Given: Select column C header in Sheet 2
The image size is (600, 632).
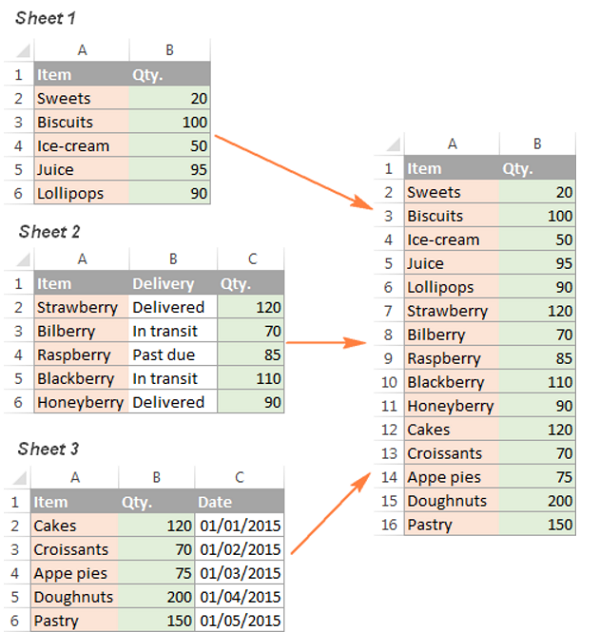Looking at the screenshot, I should 251,259.
